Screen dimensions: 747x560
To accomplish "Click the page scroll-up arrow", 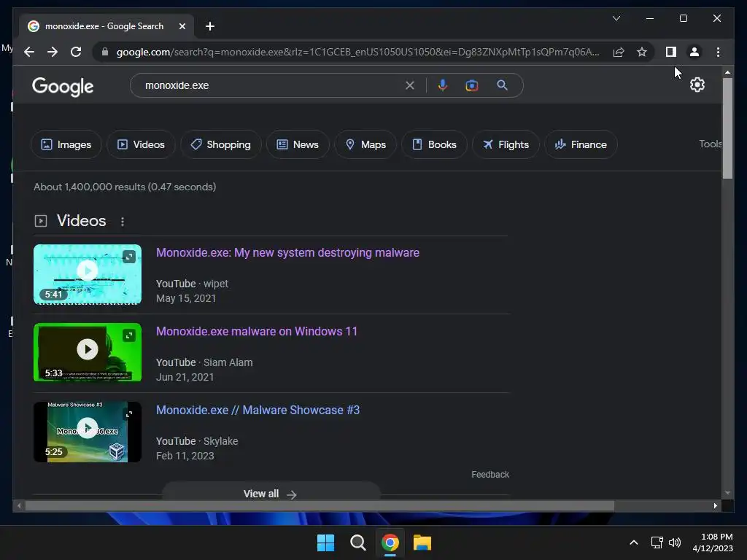I will click(x=727, y=72).
